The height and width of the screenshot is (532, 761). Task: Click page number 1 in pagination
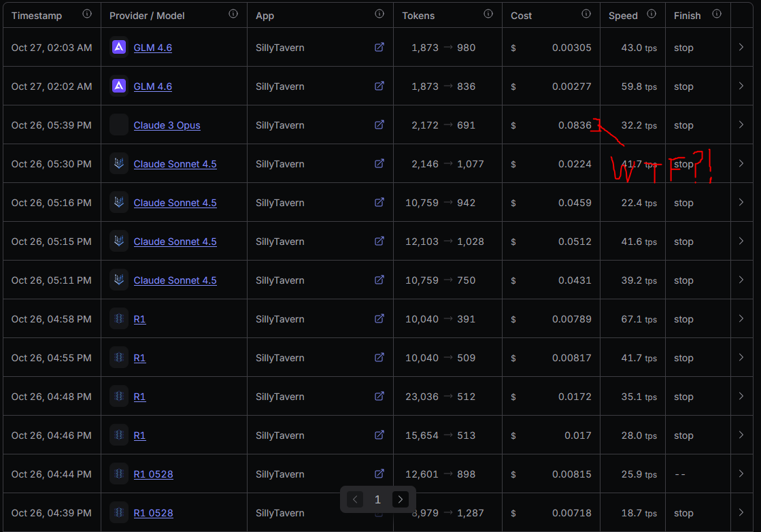click(x=377, y=499)
